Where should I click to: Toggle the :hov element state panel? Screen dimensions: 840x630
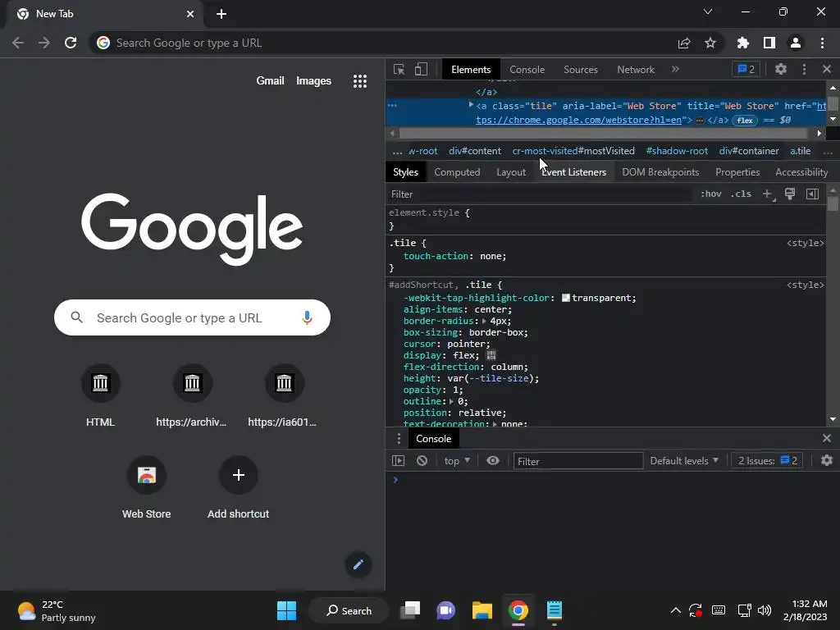point(711,194)
